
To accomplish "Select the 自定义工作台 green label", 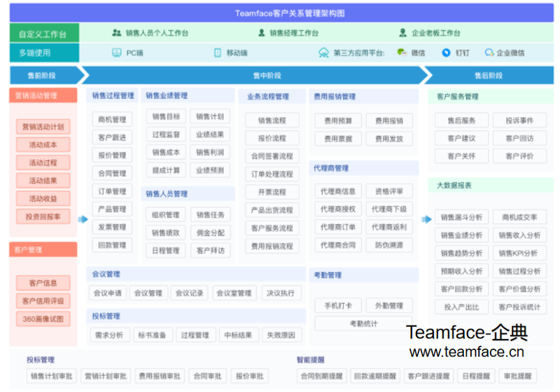I will click(x=44, y=33).
